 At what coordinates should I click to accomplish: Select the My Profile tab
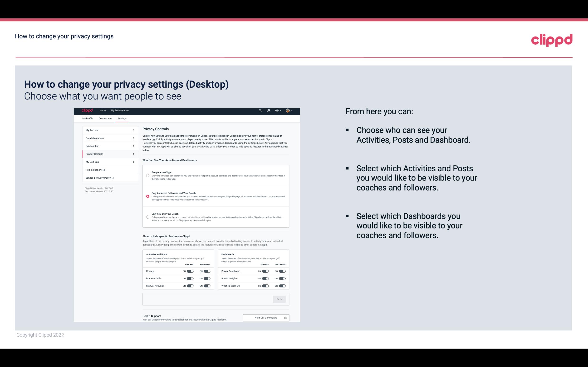pos(87,118)
